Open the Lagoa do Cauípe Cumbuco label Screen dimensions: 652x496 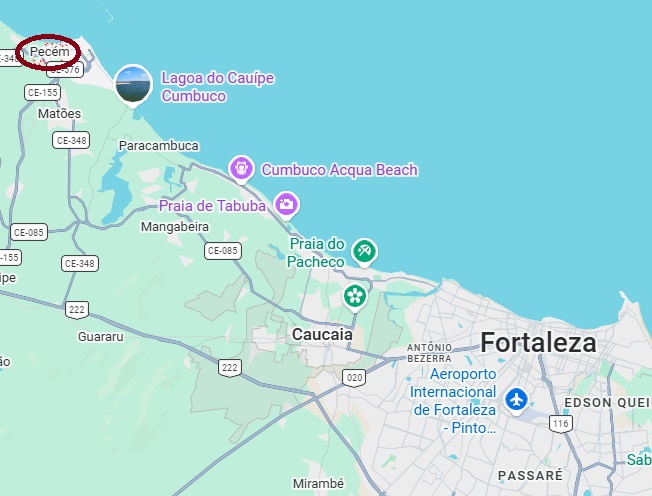218,86
